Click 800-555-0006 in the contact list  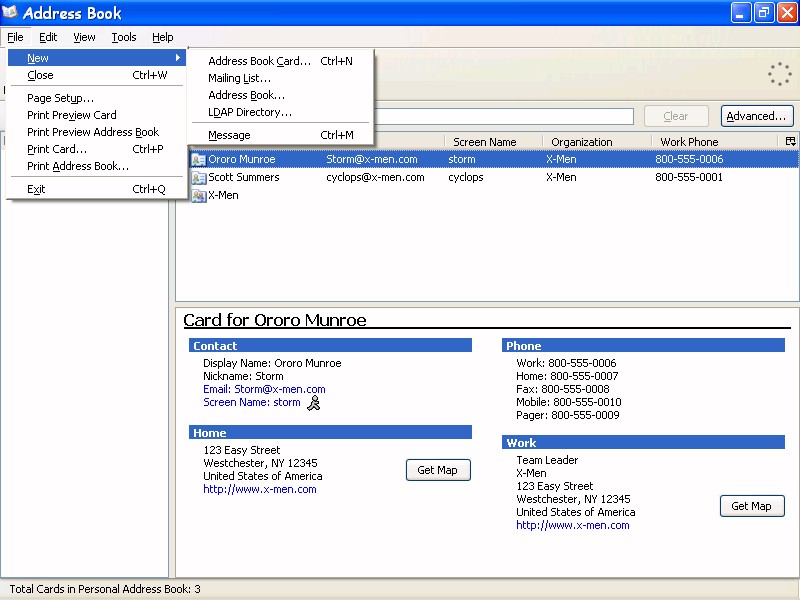[689, 159]
